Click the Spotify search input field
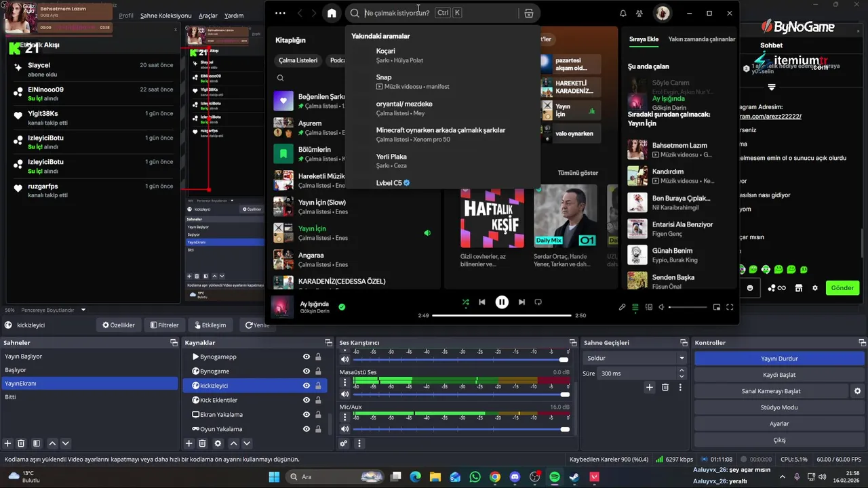This screenshot has width=868, height=488. click(397, 13)
